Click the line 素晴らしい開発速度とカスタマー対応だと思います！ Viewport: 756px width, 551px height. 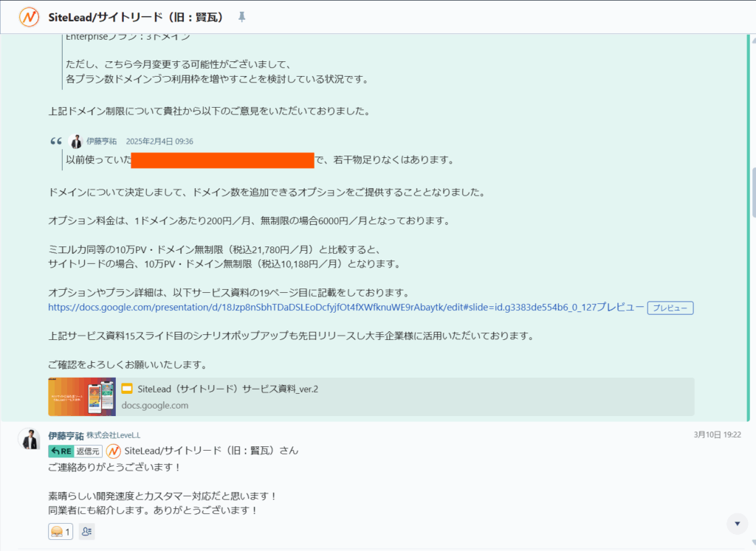click(163, 496)
